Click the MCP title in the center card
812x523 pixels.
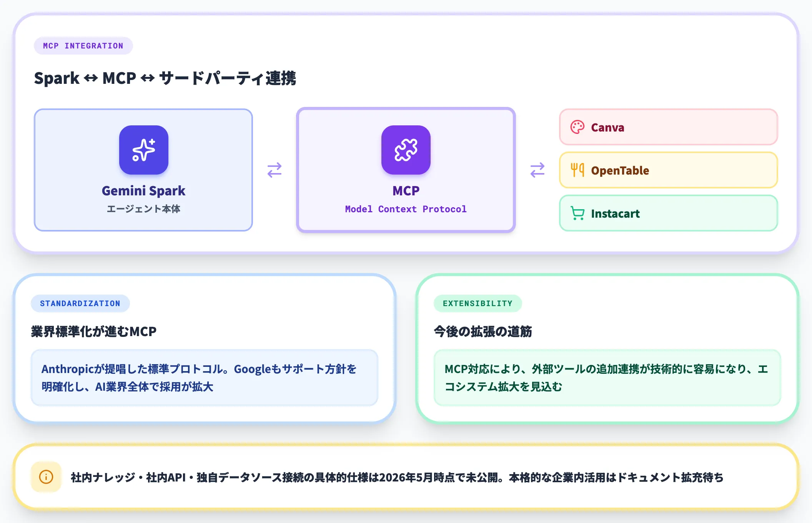click(406, 191)
